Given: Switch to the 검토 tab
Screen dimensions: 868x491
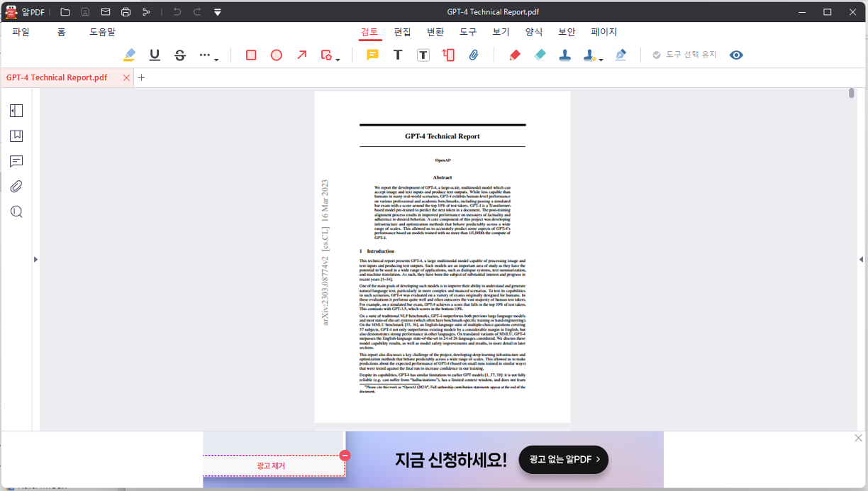Looking at the screenshot, I should 369,32.
